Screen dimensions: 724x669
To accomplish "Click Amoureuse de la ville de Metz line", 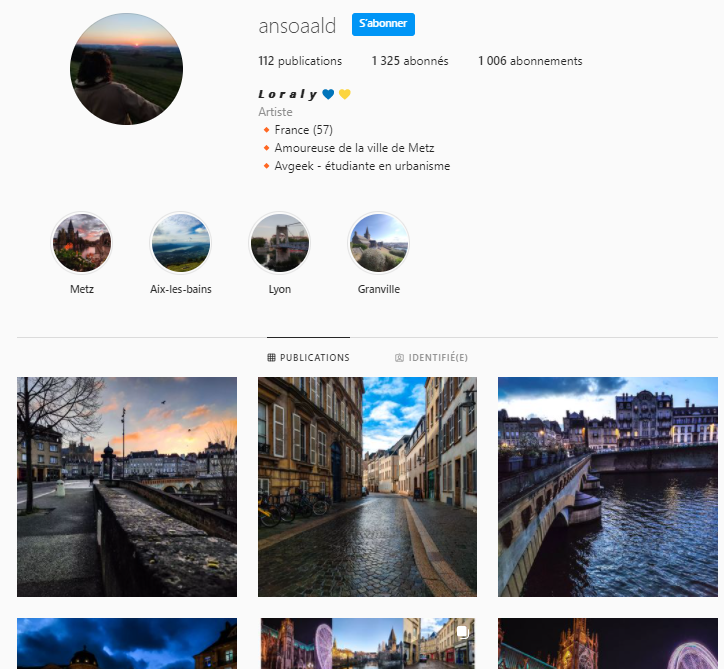I will click(x=354, y=148).
